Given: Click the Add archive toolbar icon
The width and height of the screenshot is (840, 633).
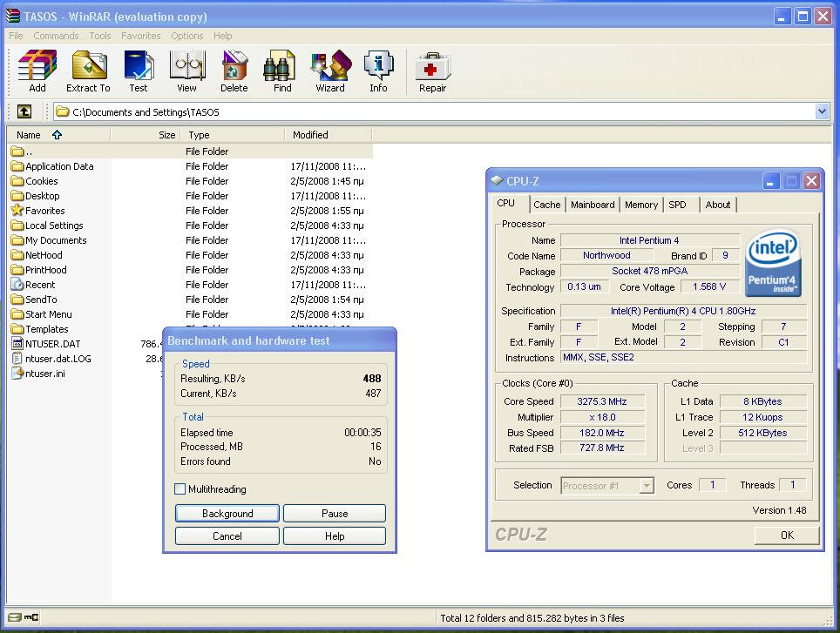Looking at the screenshot, I should coord(37,65).
